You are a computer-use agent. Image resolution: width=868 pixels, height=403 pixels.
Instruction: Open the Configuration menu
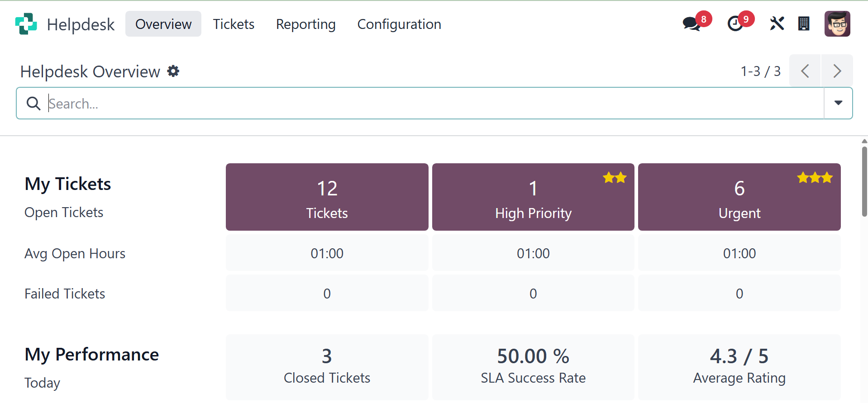pyautogui.click(x=399, y=24)
